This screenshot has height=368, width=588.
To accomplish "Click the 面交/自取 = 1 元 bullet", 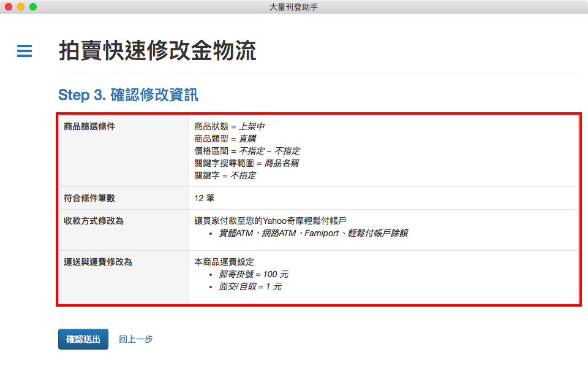I will pos(251,286).
